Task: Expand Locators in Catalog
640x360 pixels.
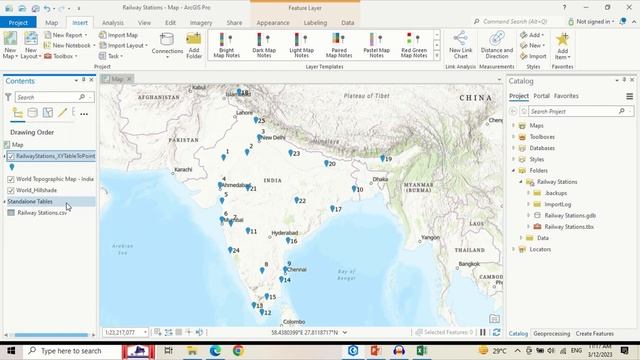Action: pos(513,249)
